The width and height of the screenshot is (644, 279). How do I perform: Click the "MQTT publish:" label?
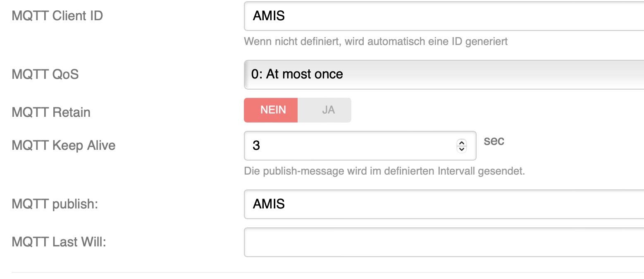click(x=55, y=204)
